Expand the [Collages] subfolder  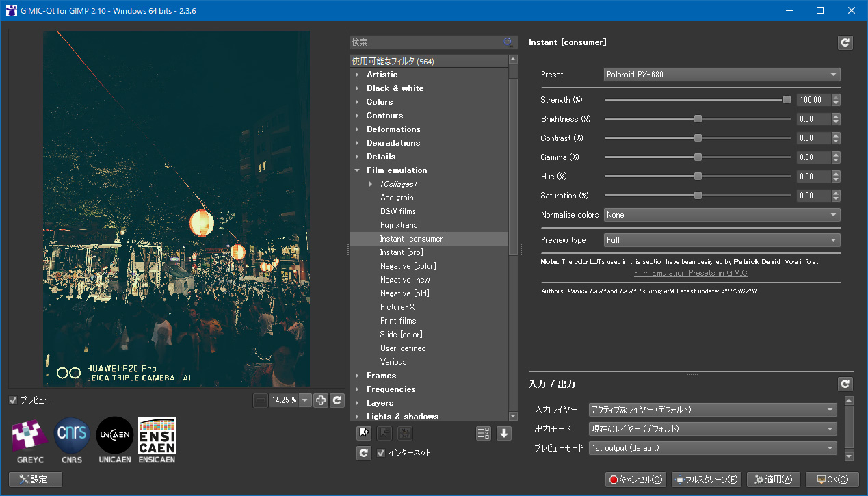point(371,184)
